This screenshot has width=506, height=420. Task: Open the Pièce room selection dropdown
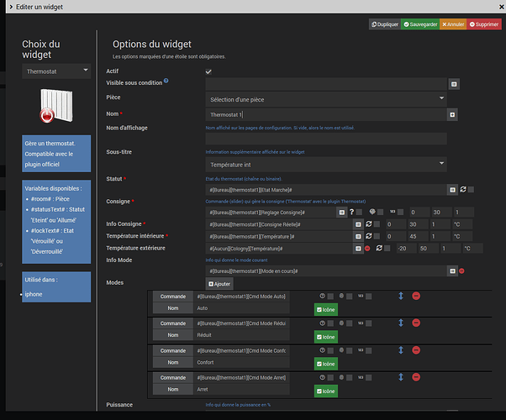pos(325,99)
